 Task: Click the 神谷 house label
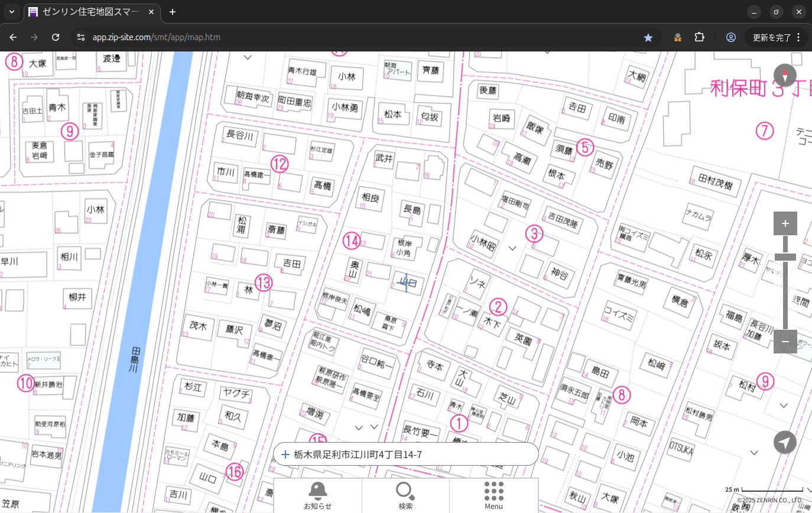coord(559,275)
